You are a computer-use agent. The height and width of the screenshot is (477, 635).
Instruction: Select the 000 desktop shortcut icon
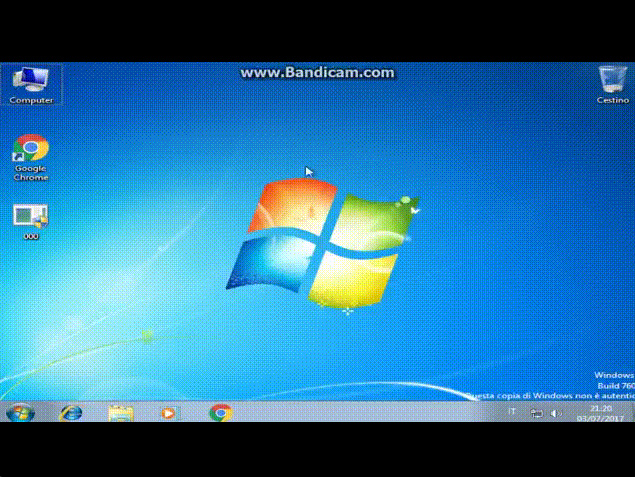click(31, 222)
